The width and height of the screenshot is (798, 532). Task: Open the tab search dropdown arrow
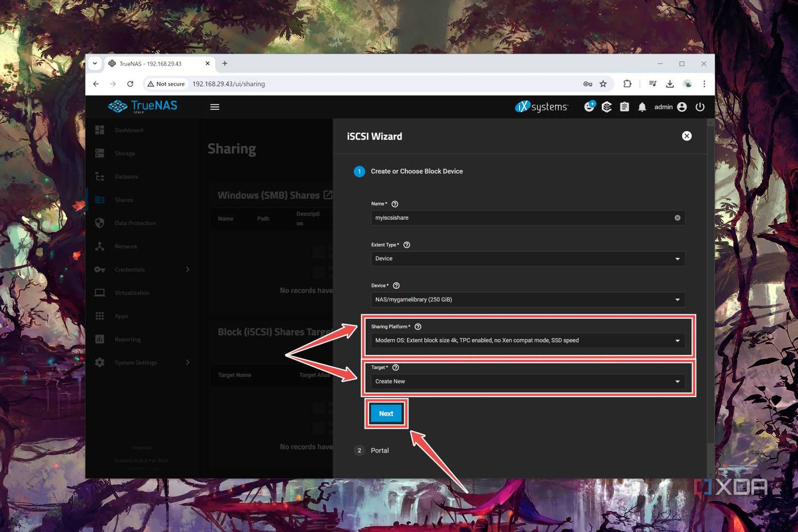95,63
